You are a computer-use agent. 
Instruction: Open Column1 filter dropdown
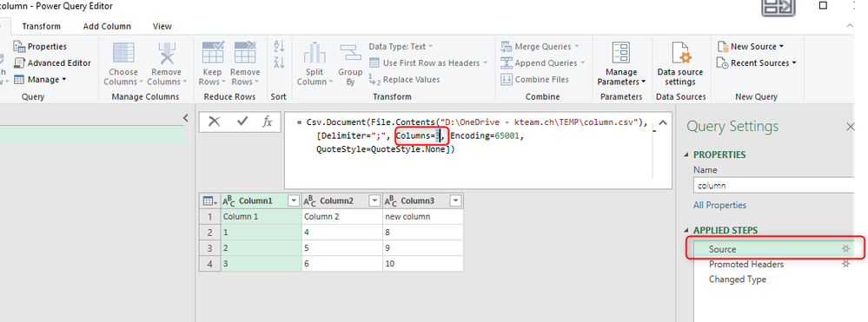tap(294, 200)
